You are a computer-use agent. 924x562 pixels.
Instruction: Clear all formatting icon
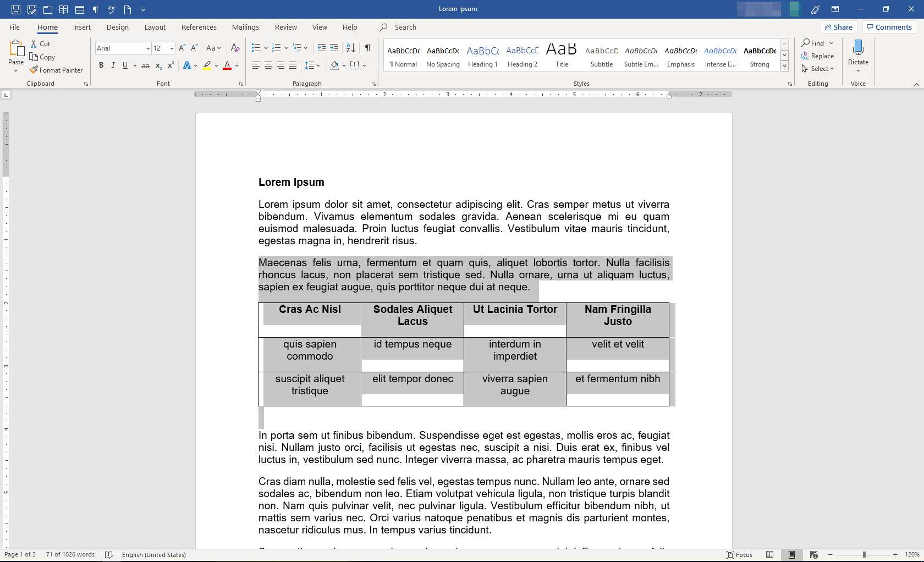click(235, 48)
